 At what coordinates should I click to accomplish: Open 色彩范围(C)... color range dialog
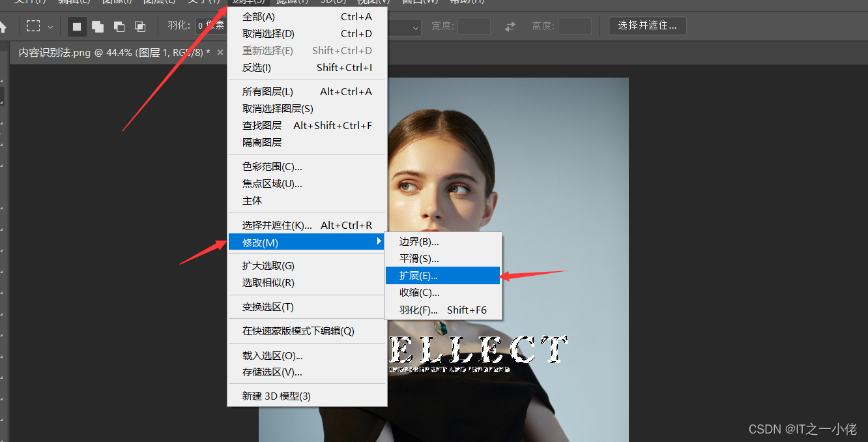(307, 167)
